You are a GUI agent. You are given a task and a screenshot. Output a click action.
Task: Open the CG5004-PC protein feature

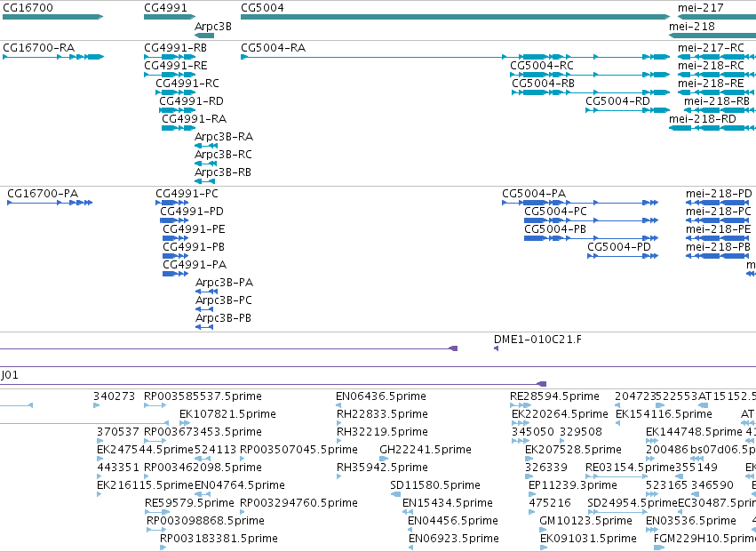(x=591, y=220)
